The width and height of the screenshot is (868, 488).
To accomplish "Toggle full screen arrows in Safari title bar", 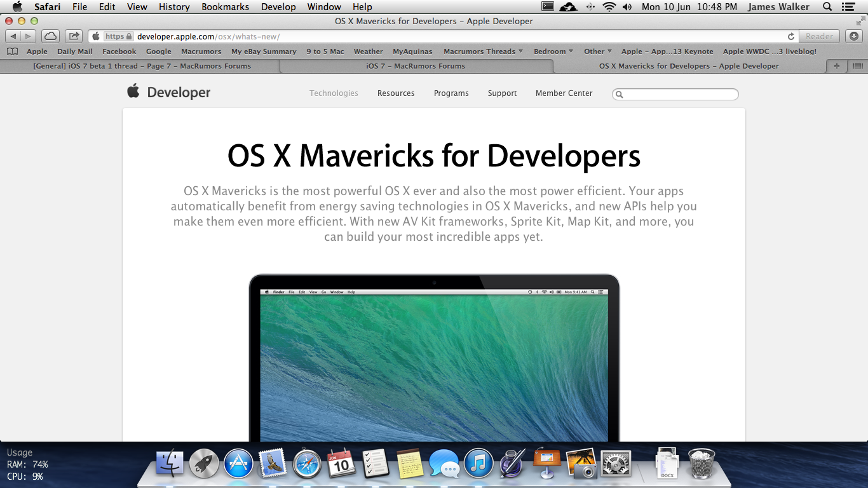I will pyautogui.click(x=860, y=21).
